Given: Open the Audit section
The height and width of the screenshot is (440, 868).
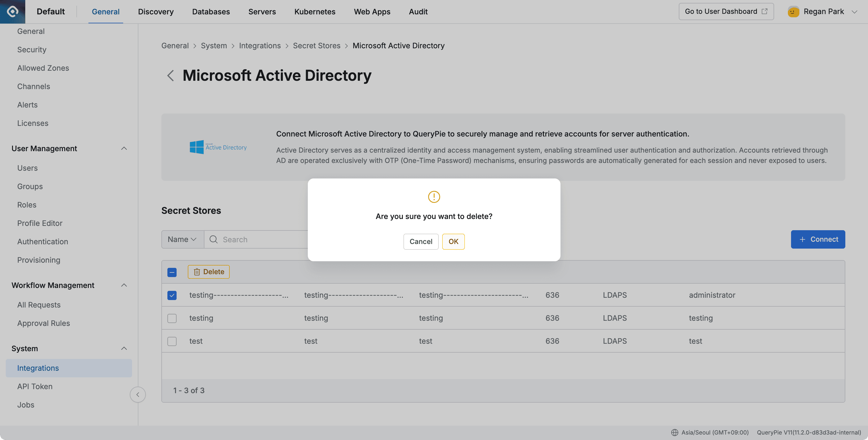Looking at the screenshot, I should coord(418,11).
